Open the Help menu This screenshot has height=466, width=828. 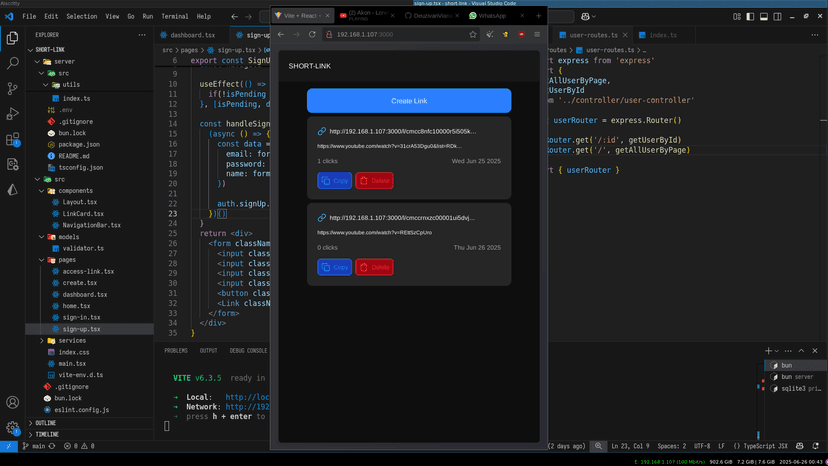tap(203, 16)
